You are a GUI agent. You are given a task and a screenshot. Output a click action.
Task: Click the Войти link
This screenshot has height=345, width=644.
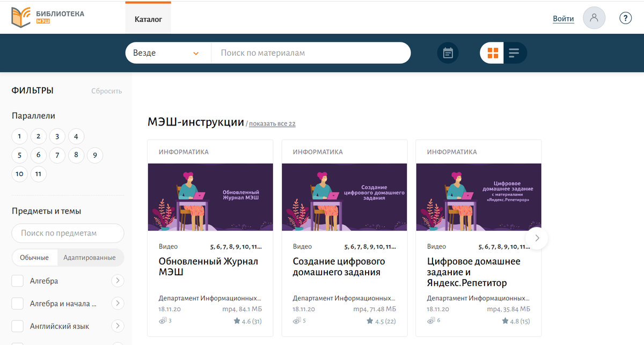pyautogui.click(x=563, y=19)
